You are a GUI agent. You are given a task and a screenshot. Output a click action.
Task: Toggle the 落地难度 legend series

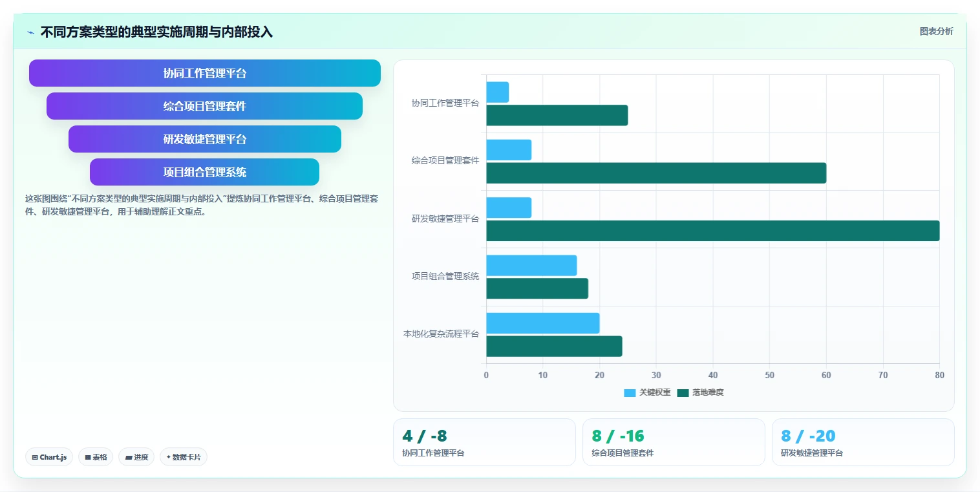700,392
